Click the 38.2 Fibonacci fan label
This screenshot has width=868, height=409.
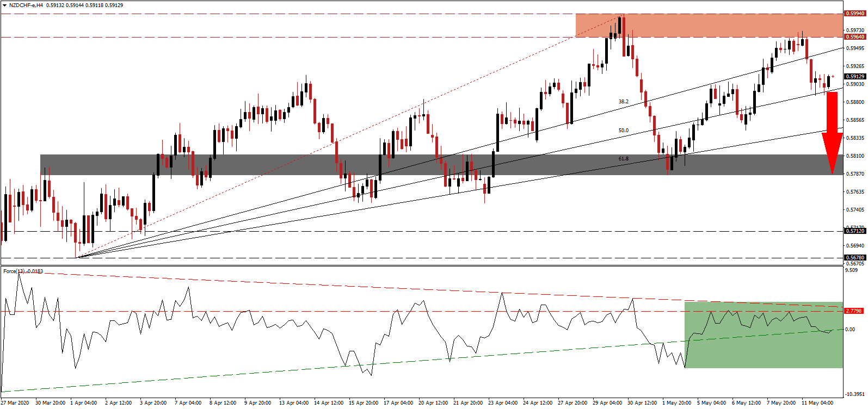tap(623, 102)
